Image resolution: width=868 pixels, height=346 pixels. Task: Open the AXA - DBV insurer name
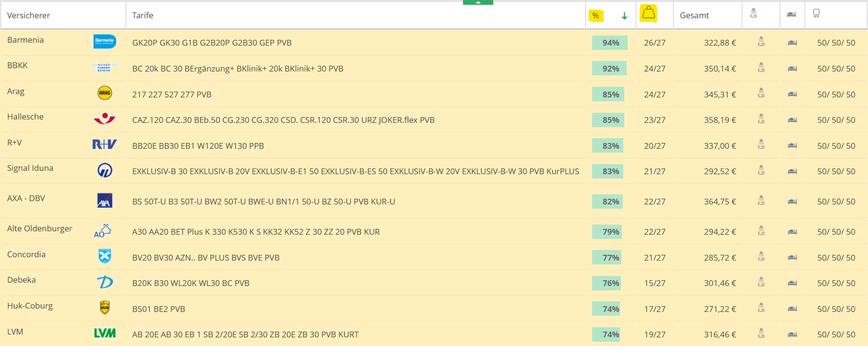[x=26, y=198]
